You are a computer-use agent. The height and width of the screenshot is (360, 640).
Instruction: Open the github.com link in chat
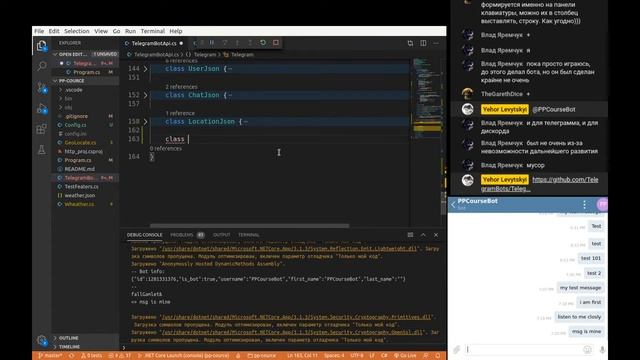[x=539, y=184]
